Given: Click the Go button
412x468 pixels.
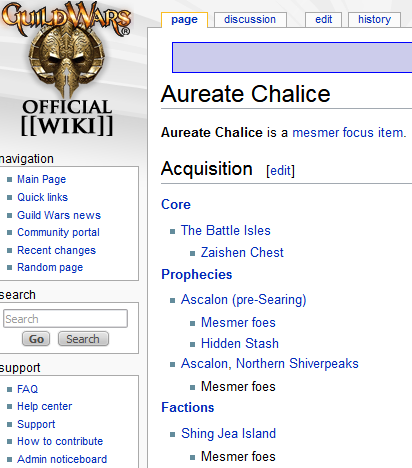Looking at the screenshot, I should [x=36, y=339].
